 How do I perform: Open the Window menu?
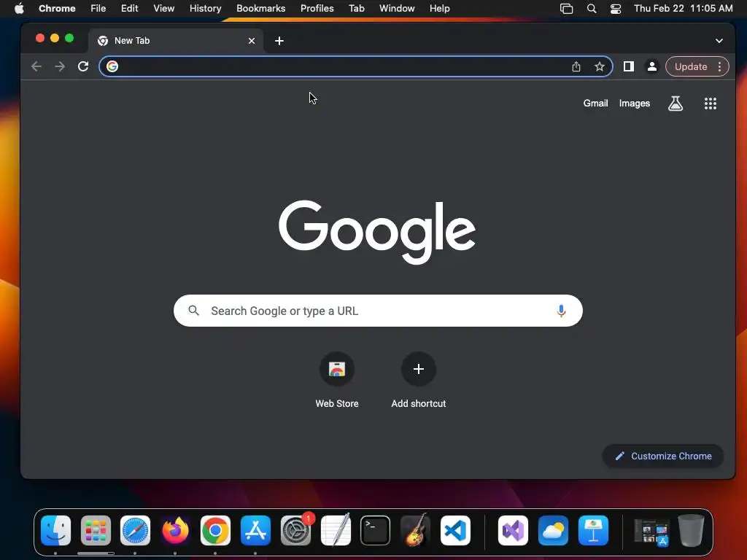(397, 8)
